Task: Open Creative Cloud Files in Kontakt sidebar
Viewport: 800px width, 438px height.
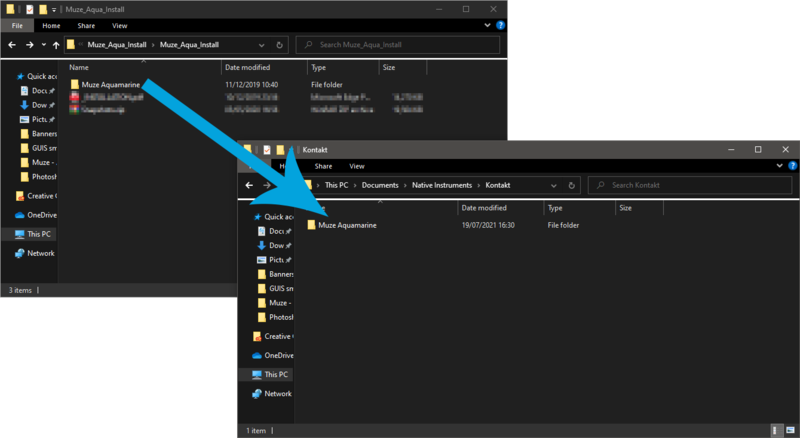Action: 273,336
